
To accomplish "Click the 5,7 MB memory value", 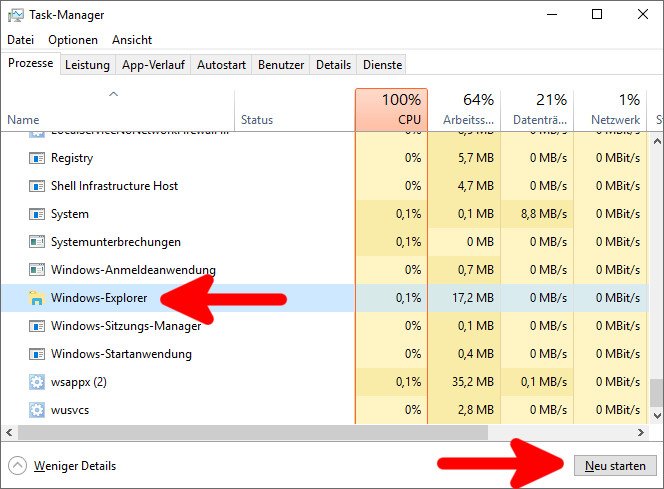I will click(x=476, y=158).
